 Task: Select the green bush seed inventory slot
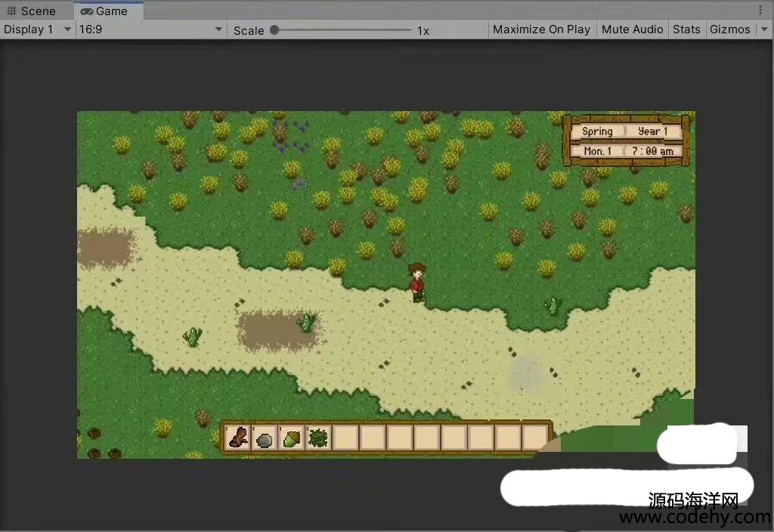[x=318, y=438]
